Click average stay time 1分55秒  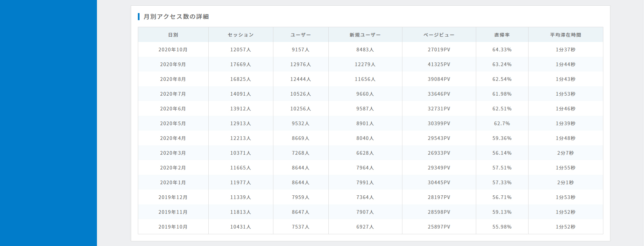[566, 168]
